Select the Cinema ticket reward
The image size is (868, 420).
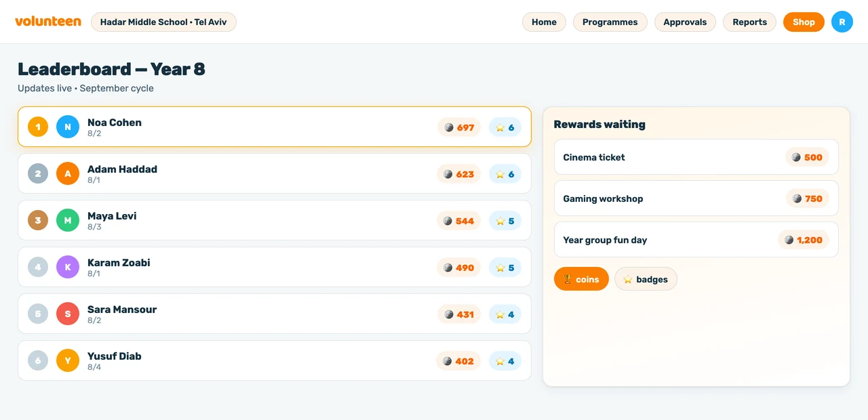696,157
